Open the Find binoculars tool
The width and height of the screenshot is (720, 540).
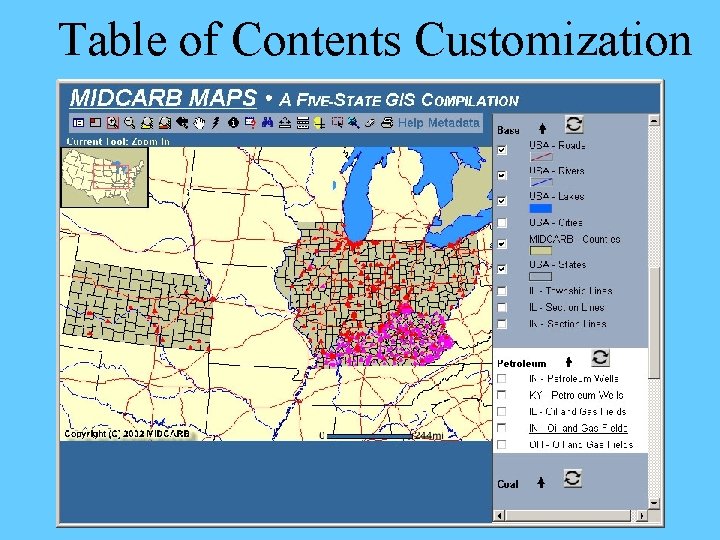coord(267,123)
